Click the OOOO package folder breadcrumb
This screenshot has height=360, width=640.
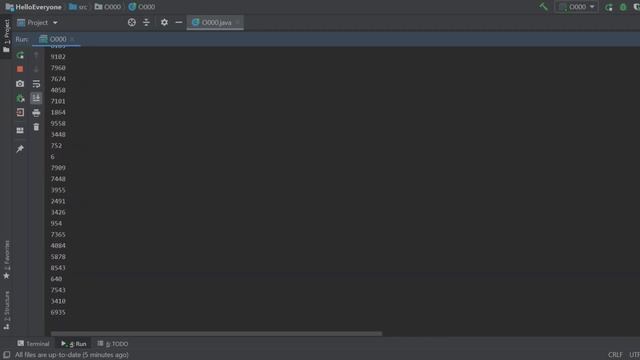[108, 7]
